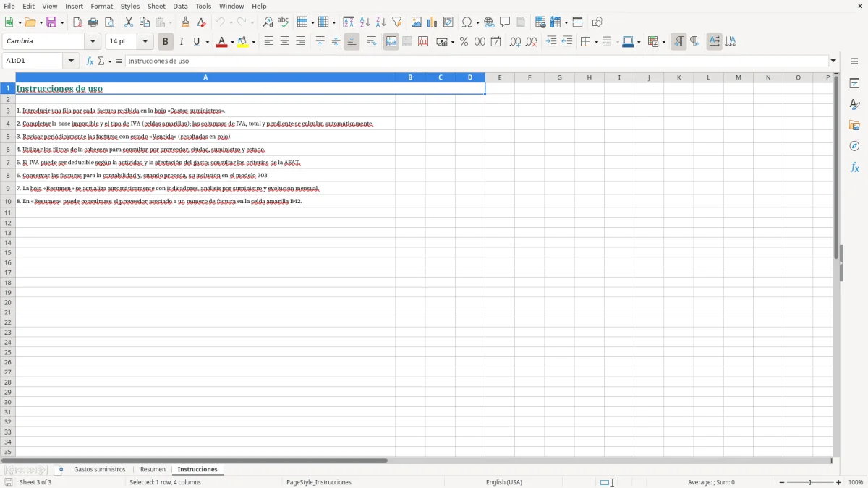868x488 pixels.
Task: Open sidebar Navigator panel
Action: [854, 146]
